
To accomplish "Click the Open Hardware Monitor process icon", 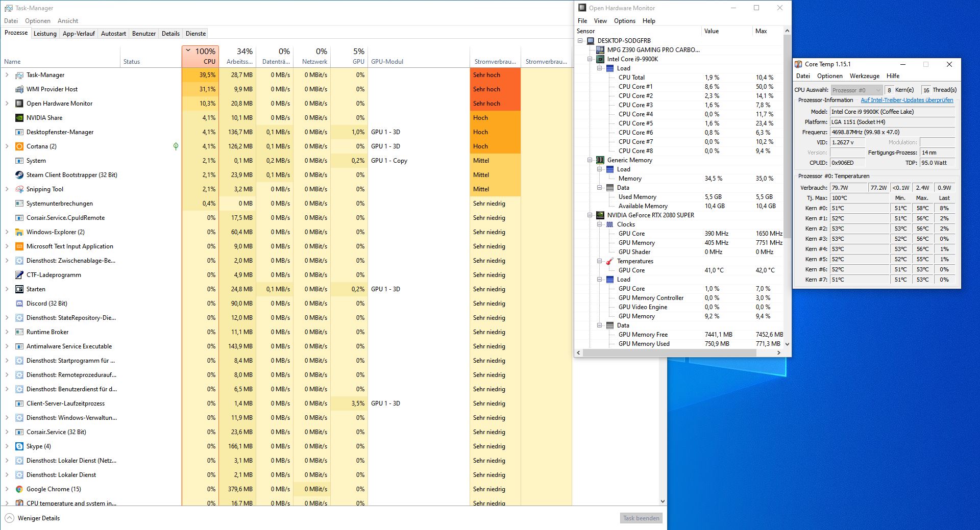I will (19, 104).
